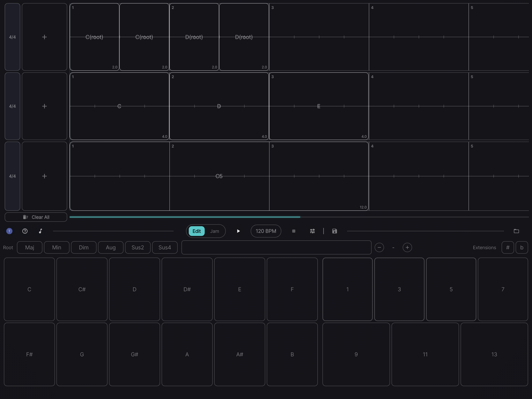Viewport: 532px width, 399px height.
Task: Click the teal timeline progress bar
Action: coord(185,217)
